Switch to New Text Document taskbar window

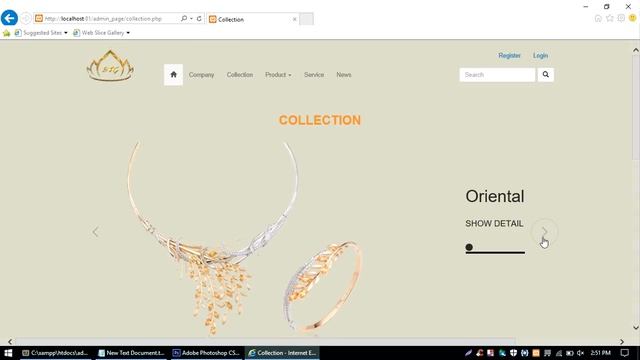pos(131,353)
